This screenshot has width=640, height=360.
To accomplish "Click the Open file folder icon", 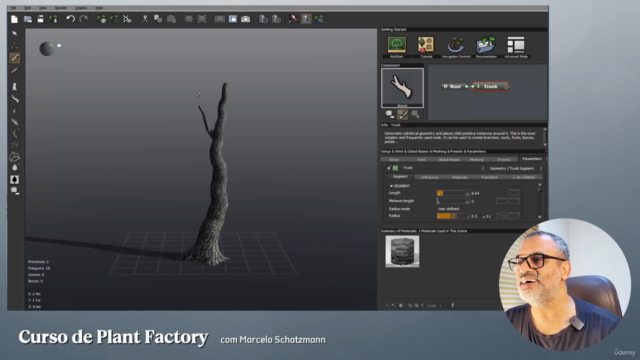I will click(28, 19).
